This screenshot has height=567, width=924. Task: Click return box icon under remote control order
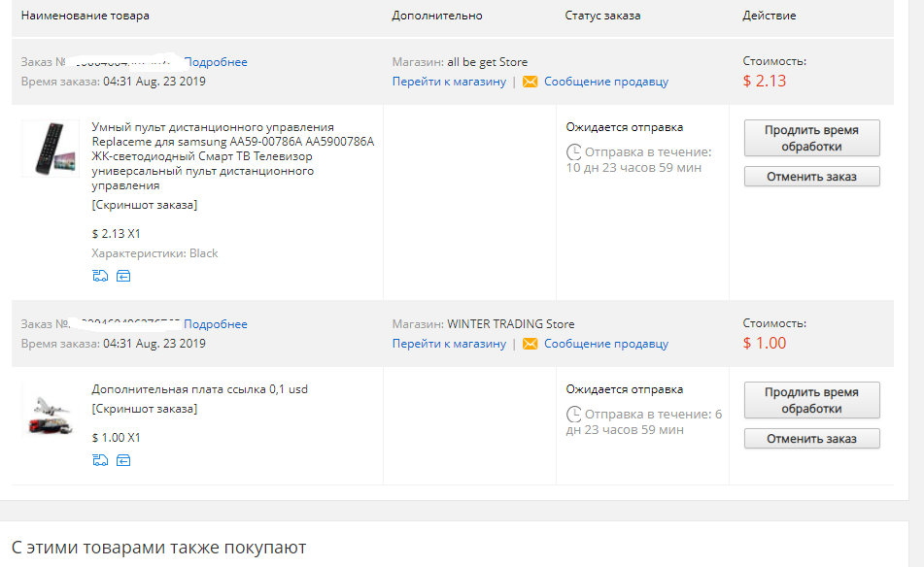coord(123,276)
